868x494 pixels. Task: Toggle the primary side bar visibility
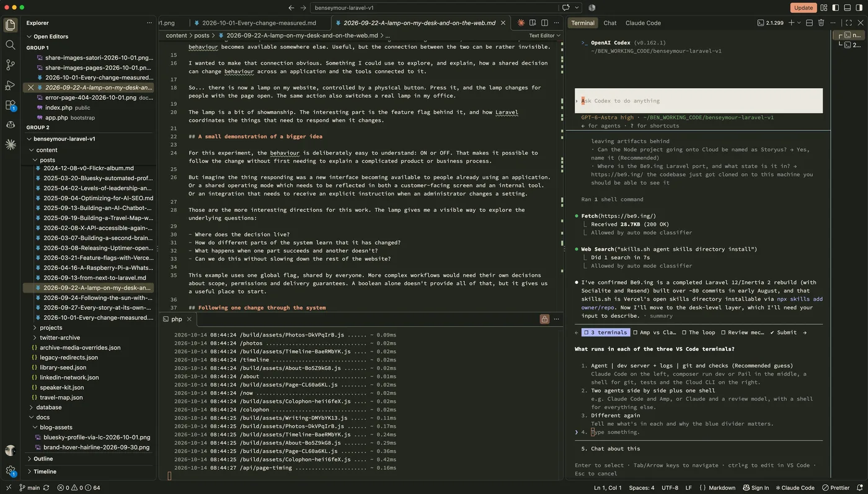pyautogui.click(x=835, y=7)
